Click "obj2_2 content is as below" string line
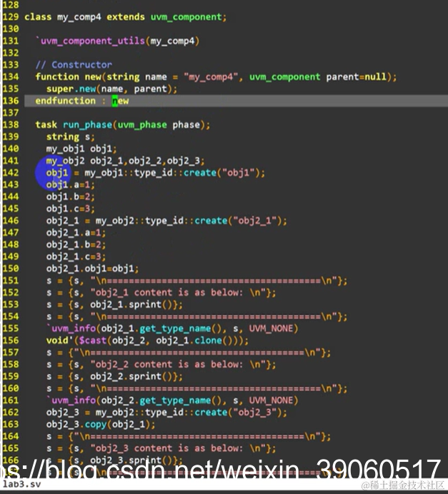The width and height of the screenshot is (448, 494). point(161,364)
